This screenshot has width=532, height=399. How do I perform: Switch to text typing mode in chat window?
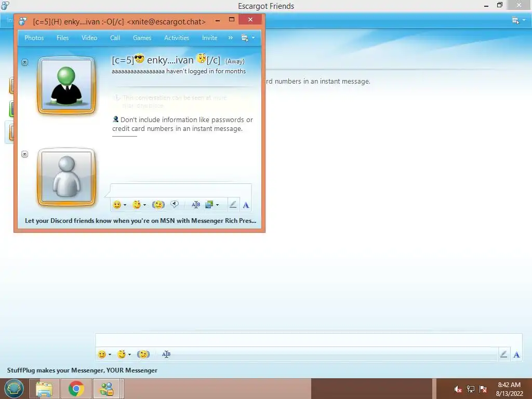[246, 205]
